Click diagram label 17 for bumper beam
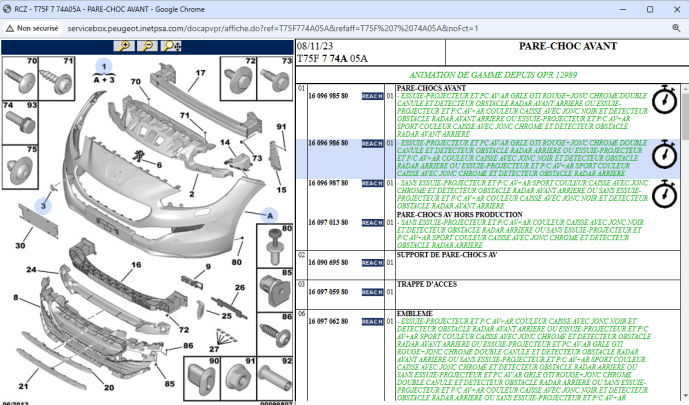This screenshot has height=405, width=689. tap(200, 73)
